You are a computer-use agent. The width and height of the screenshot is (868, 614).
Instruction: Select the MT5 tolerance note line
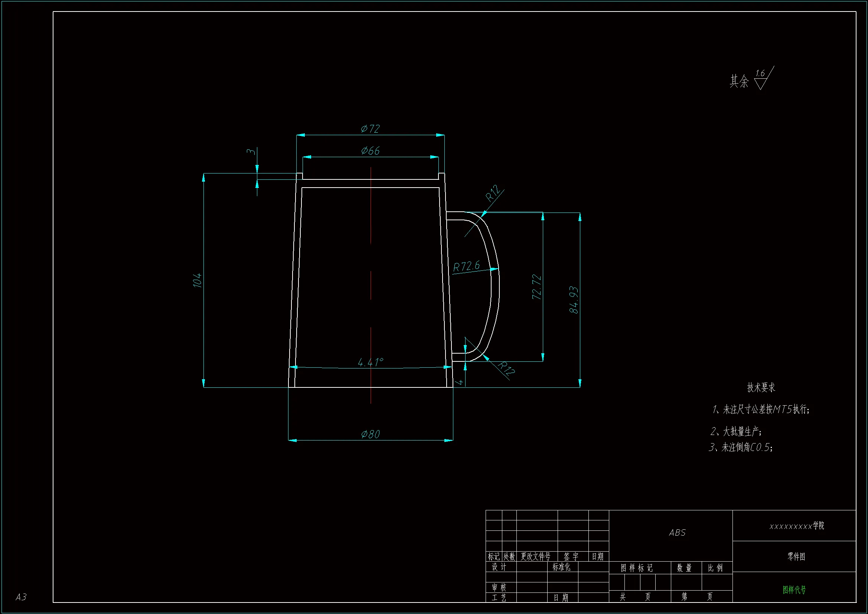[x=760, y=409]
